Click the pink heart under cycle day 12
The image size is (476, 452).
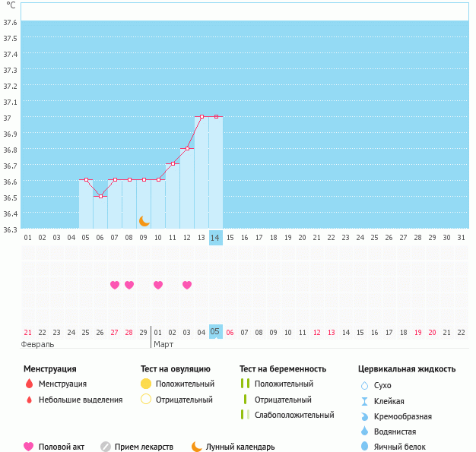pos(187,285)
